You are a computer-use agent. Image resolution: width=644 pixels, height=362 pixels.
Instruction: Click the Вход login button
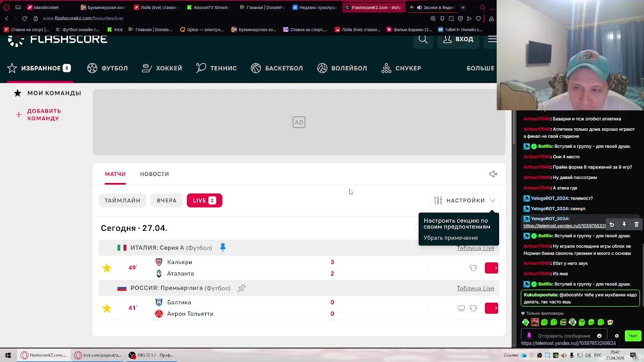[x=458, y=39]
